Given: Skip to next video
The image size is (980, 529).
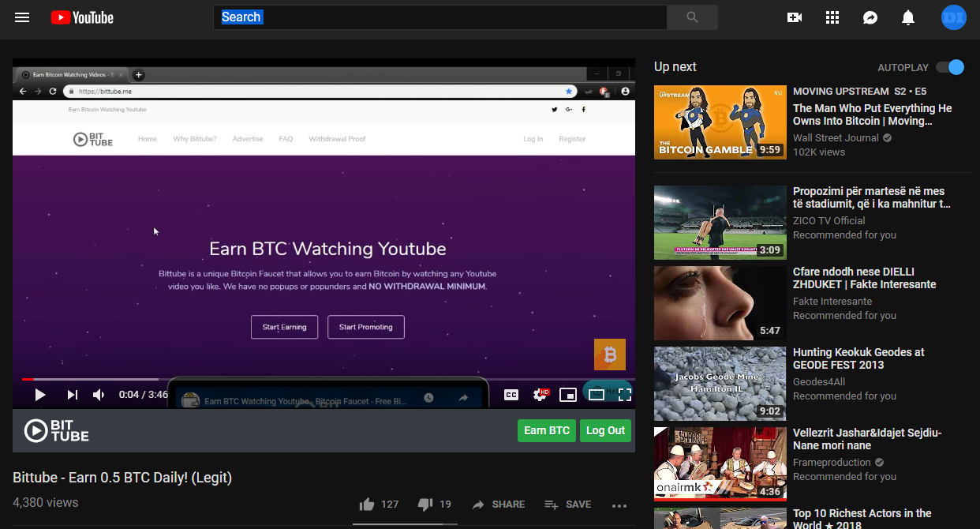Looking at the screenshot, I should point(72,395).
